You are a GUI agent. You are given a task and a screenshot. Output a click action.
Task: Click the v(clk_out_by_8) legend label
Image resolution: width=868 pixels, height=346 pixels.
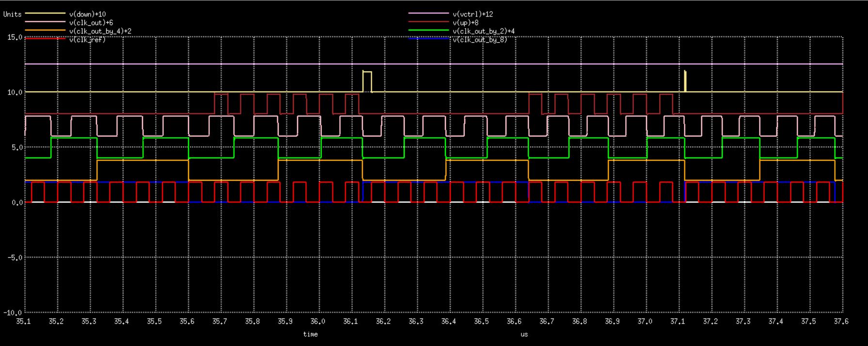pyautogui.click(x=480, y=40)
